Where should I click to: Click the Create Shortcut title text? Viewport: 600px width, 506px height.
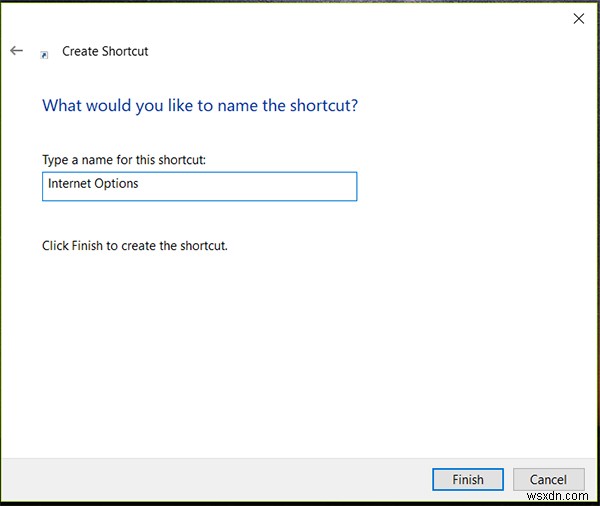(105, 51)
